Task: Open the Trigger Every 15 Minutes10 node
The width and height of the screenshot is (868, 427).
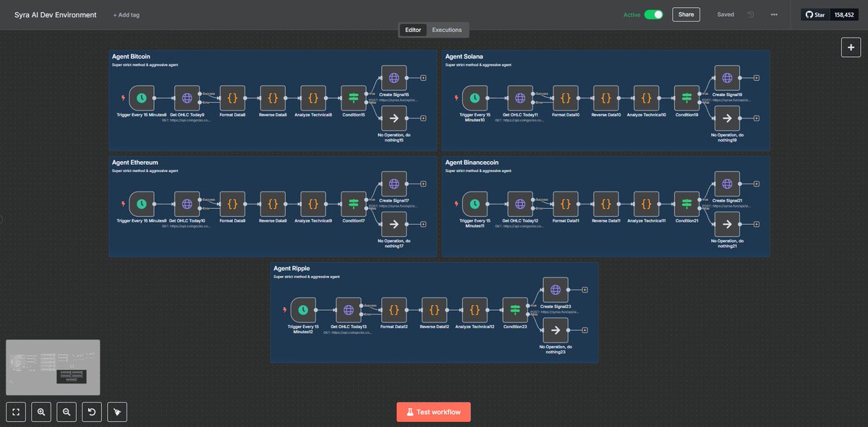Action: pos(475,98)
